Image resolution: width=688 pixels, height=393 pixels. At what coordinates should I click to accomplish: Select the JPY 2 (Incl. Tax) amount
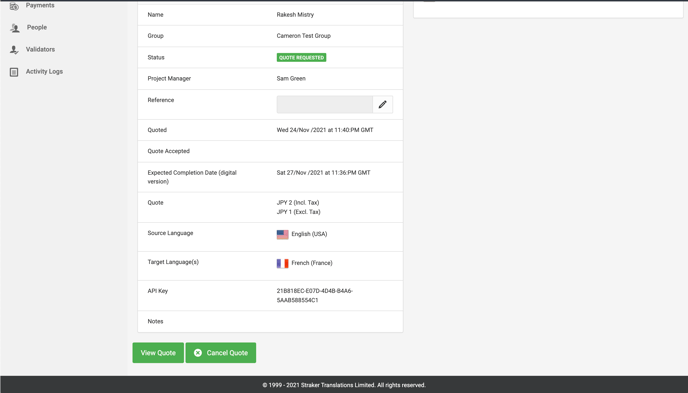click(298, 203)
